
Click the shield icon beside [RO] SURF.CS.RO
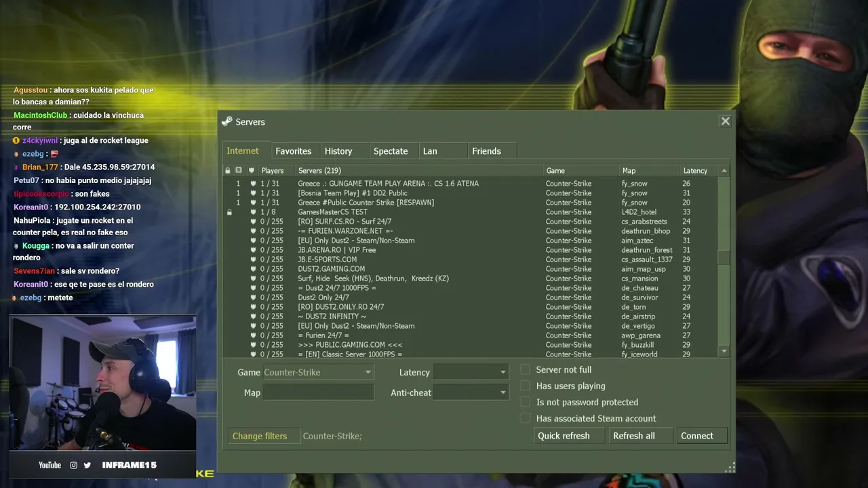point(253,222)
